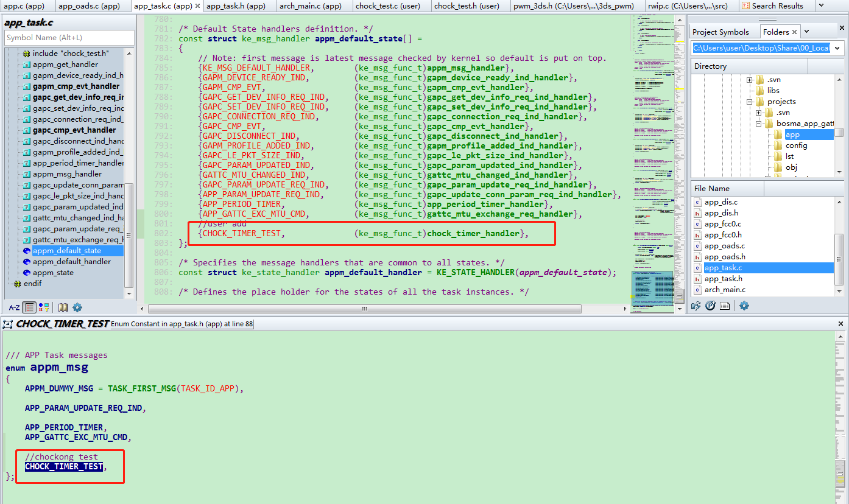Open app_oads.c in the file list

tap(725, 246)
